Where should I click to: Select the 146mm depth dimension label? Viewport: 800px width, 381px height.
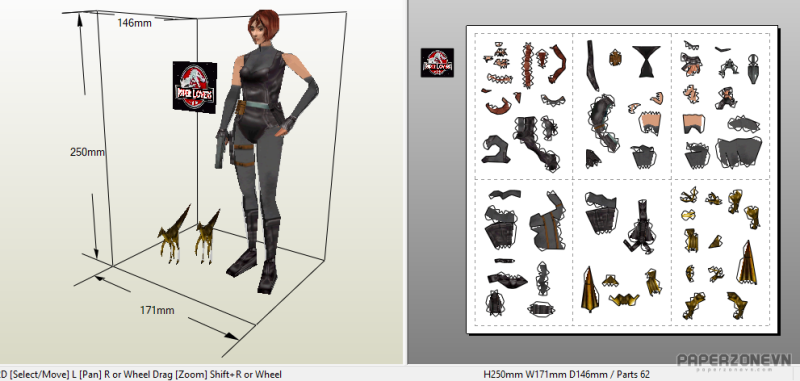point(134,23)
